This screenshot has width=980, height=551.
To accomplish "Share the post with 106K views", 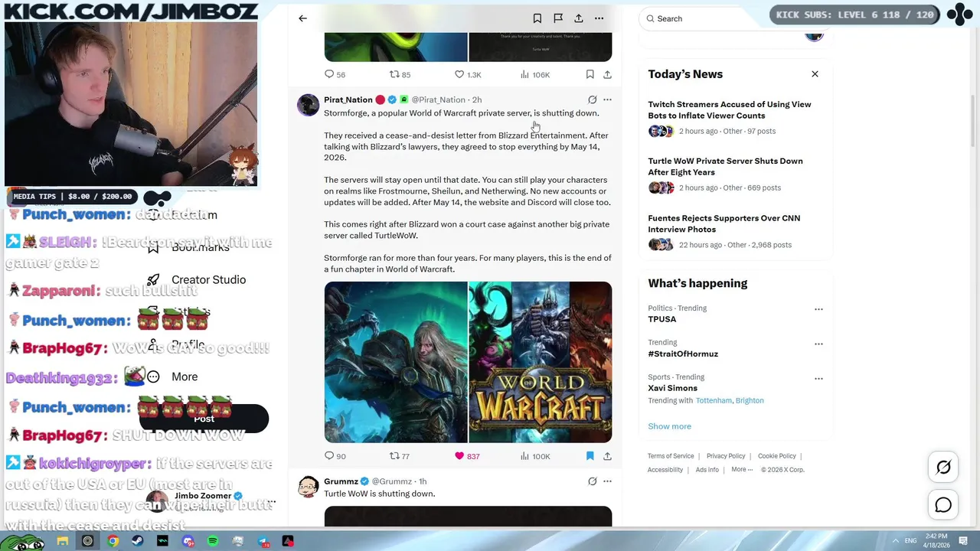I will pyautogui.click(x=607, y=74).
